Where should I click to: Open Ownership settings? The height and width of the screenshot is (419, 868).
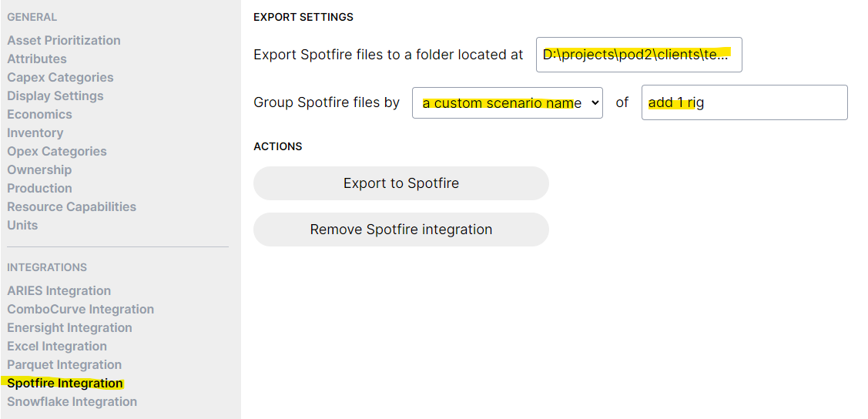coord(39,169)
